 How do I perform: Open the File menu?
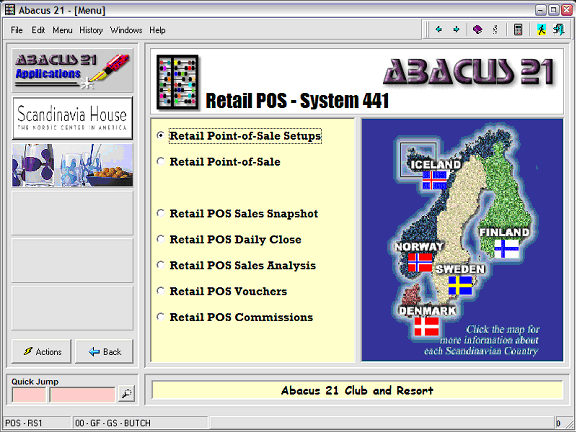pyautogui.click(x=17, y=30)
